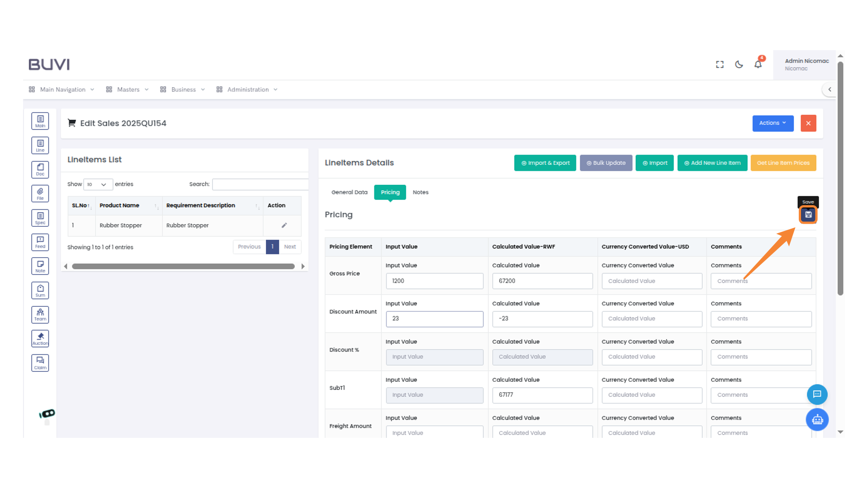This screenshot has width=868, height=488.
Task: Switch to General Data tab
Action: pos(349,192)
